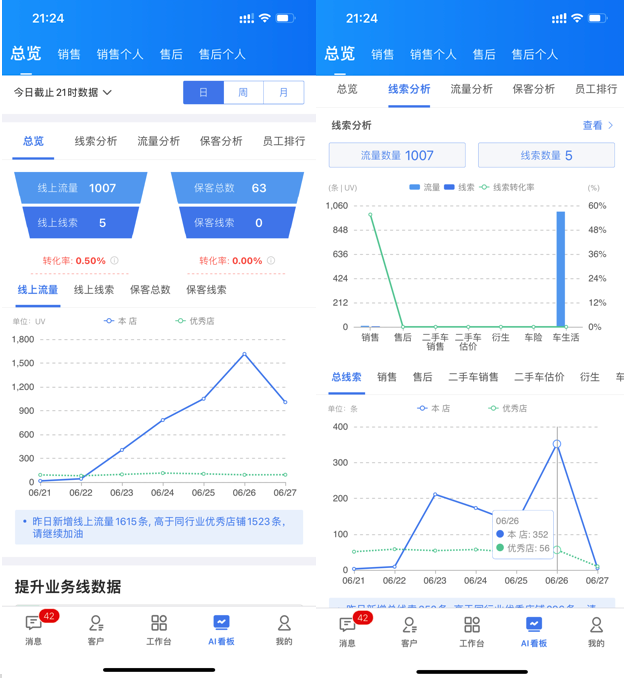624x678 pixels.
Task: Toggle 优秀店 legend in 线上流量 chart
Action: 195,321
